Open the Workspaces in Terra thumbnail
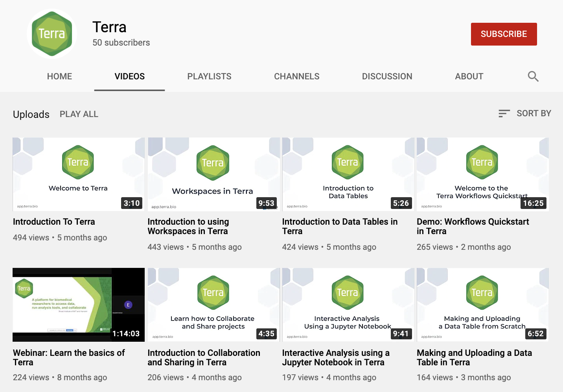 [x=213, y=174]
